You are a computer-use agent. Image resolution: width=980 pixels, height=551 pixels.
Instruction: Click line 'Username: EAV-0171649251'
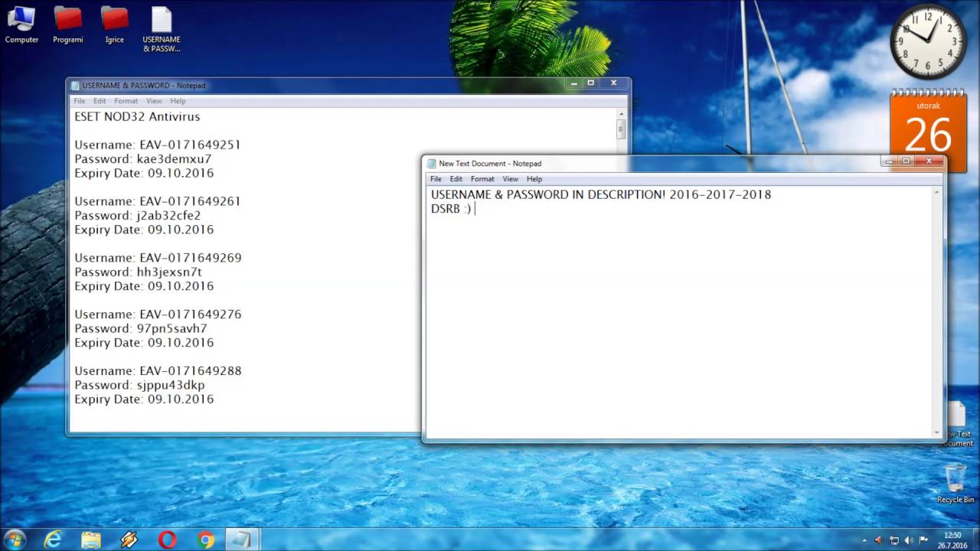point(157,145)
